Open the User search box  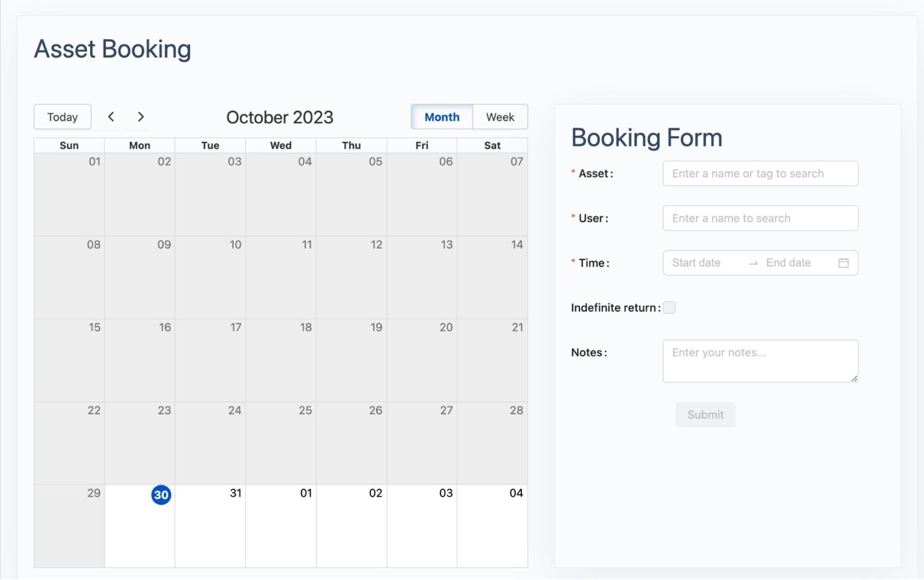tap(760, 218)
